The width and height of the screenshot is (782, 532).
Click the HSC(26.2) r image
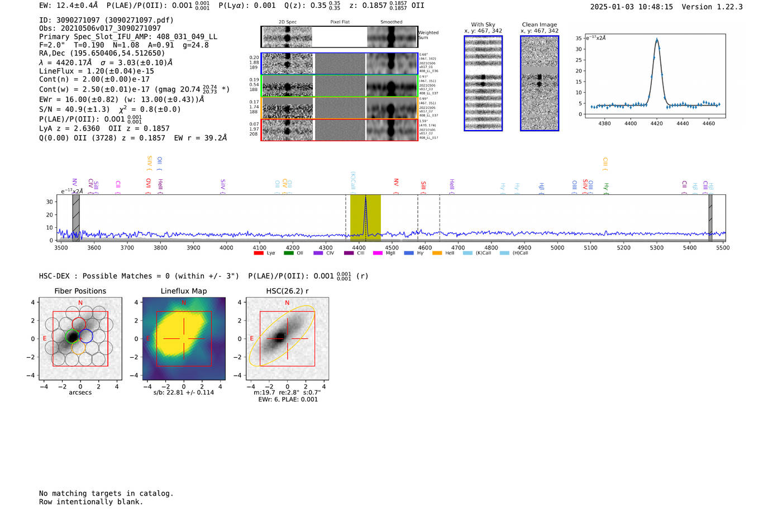(x=287, y=339)
